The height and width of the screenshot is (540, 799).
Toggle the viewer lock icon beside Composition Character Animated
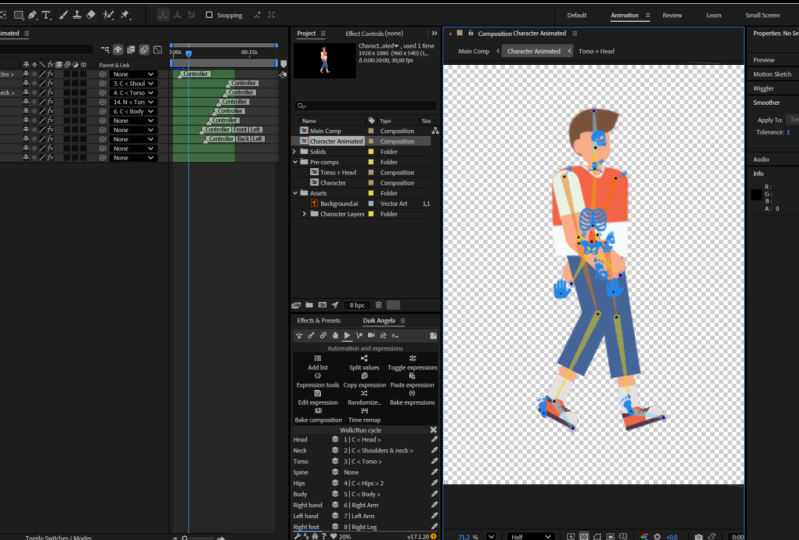[470, 33]
